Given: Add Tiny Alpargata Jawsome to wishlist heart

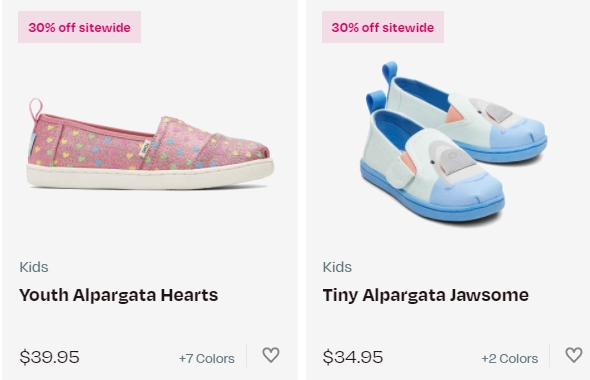Looking at the screenshot, I should coord(574,355).
